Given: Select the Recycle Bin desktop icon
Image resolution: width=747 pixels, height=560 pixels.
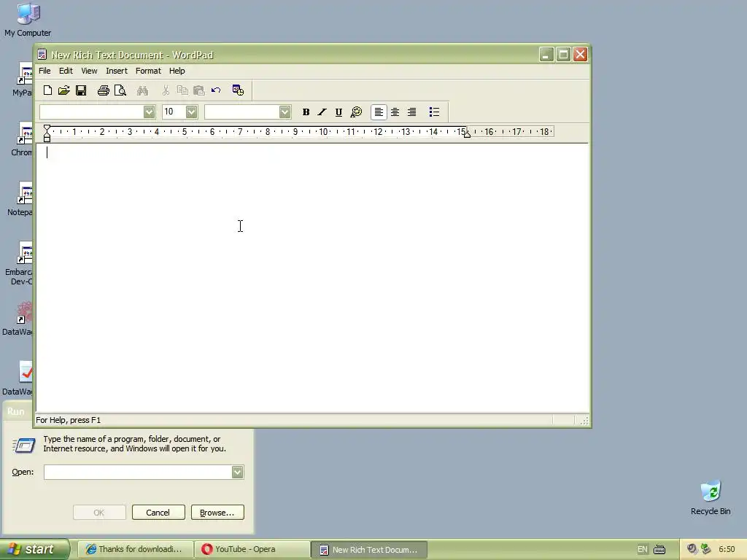Looking at the screenshot, I should (711, 497).
